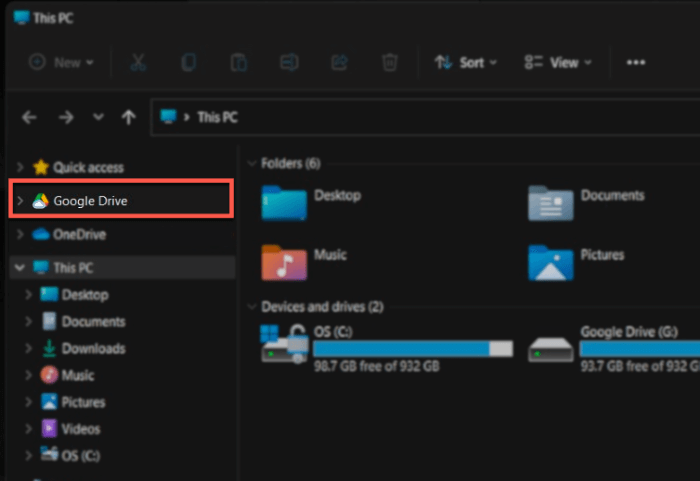Expand Videos node in sidebar
Screen dimensions: 700x481
click(x=29, y=429)
